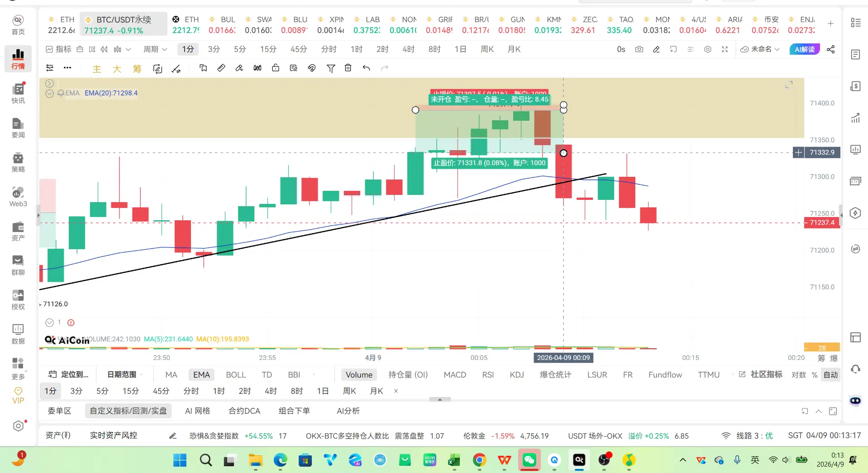Open the settings hexagon icon in left sidebar
The image size is (868, 473).
click(x=18, y=426)
